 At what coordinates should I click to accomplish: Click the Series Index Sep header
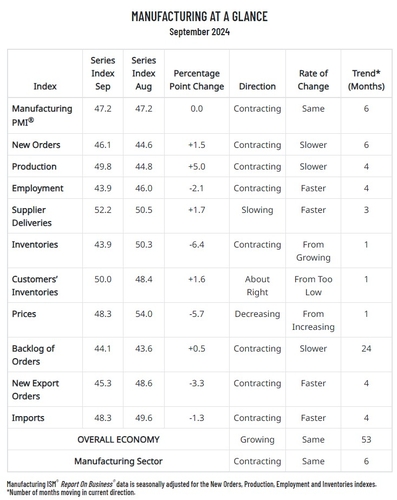[103, 74]
